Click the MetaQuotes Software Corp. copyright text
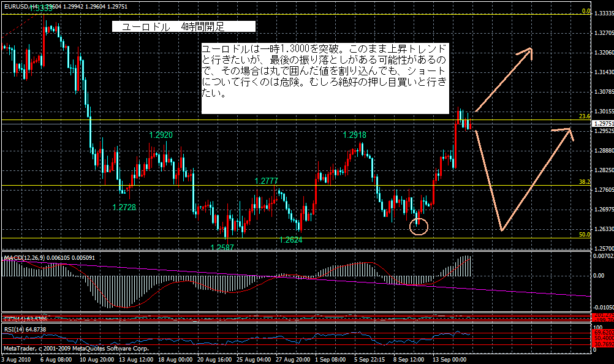The height and width of the screenshot is (364, 614). tap(77, 348)
